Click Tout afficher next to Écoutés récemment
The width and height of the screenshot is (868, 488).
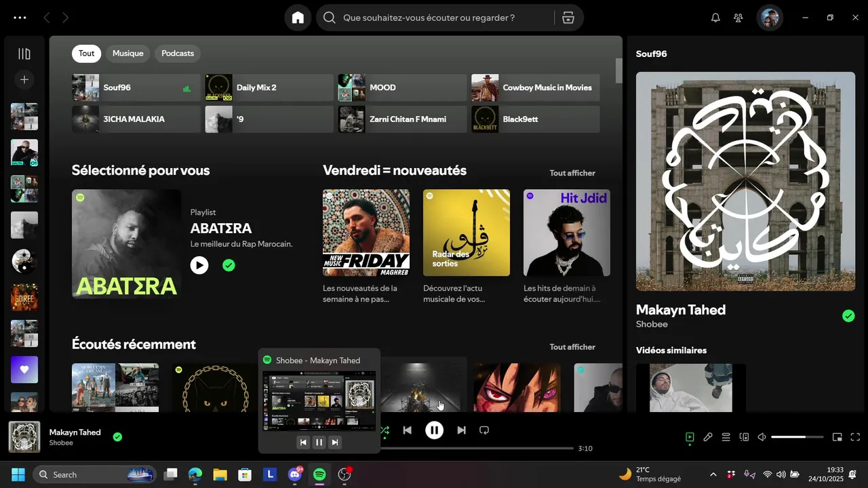pyautogui.click(x=572, y=347)
